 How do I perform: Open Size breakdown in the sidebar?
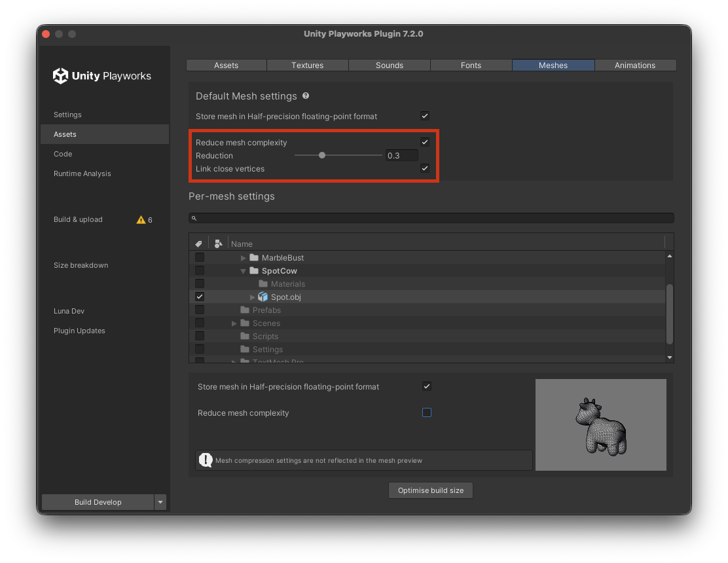click(x=81, y=265)
